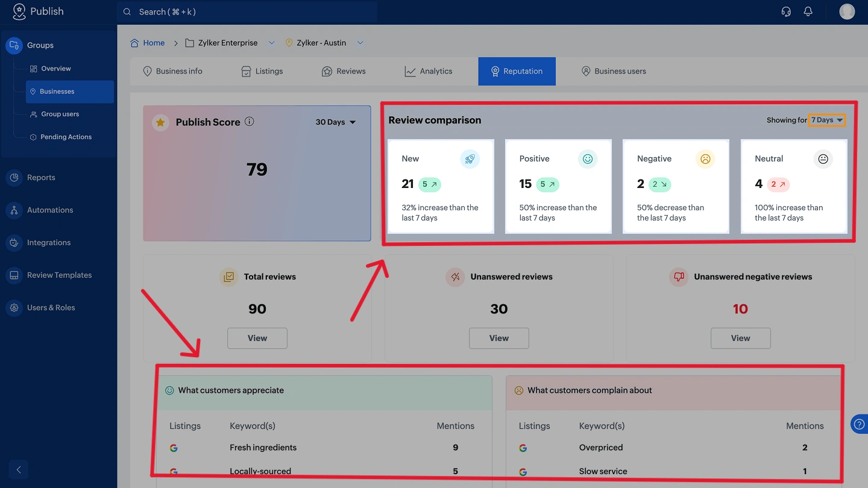868x488 pixels.
Task: Select Pending Actions in sidebar
Action: [x=66, y=137]
